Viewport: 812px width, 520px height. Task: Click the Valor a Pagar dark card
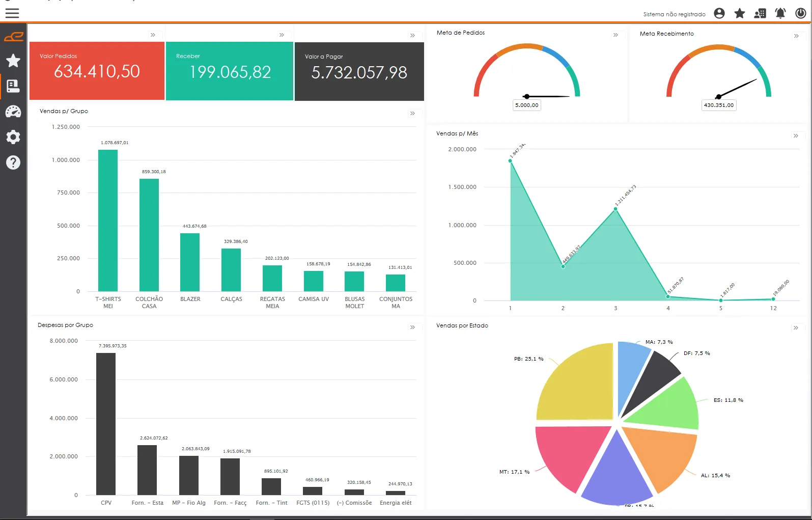359,71
